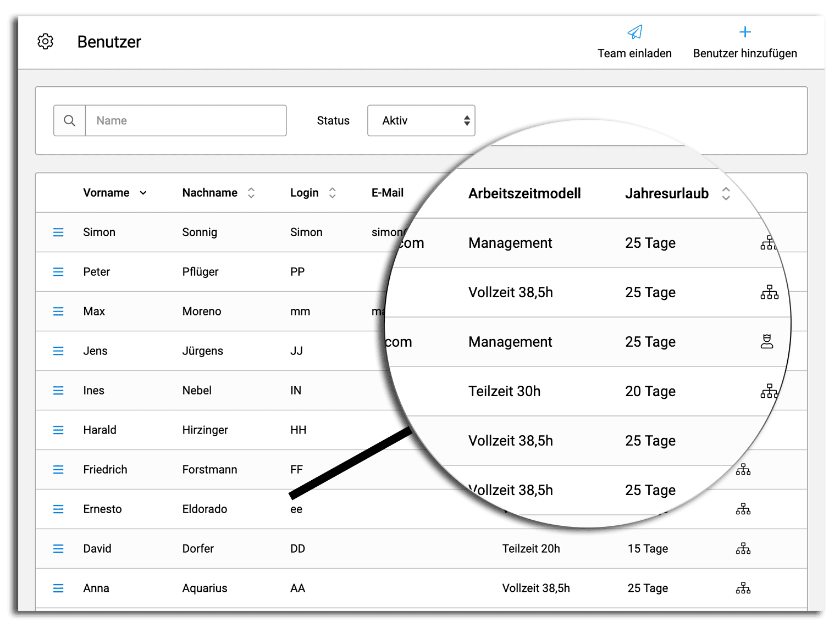Open the row menu for Simon Sonnig
This screenshot has height=628, width=840.
(58, 232)
